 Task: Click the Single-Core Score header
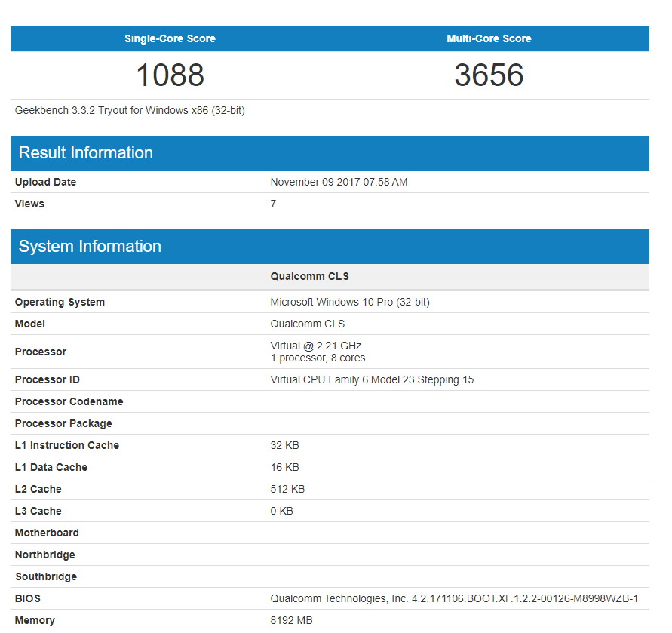(170, 38)
